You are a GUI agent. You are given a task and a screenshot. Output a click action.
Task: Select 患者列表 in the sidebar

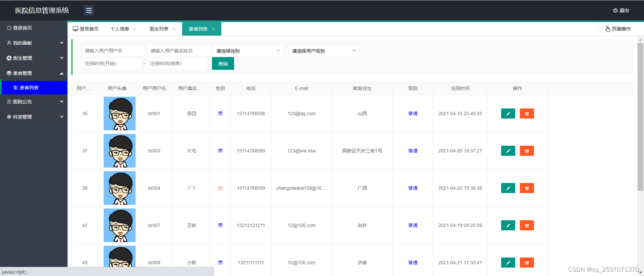(34, 88)
